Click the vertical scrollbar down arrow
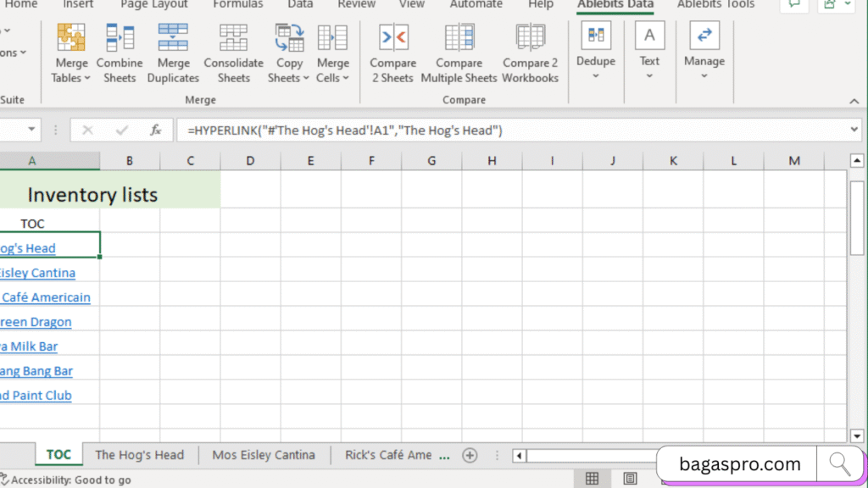Image resolution: width=868 pixels, height=488 pixels. click(857, 435)
